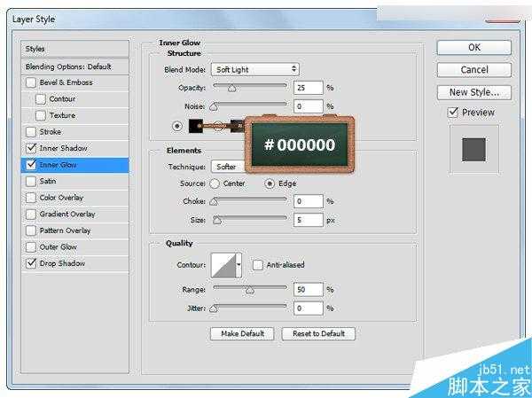This screenshot has height=398, width=532.
Task: Adjust the Opacity slider handle
Action: [231, 89]
